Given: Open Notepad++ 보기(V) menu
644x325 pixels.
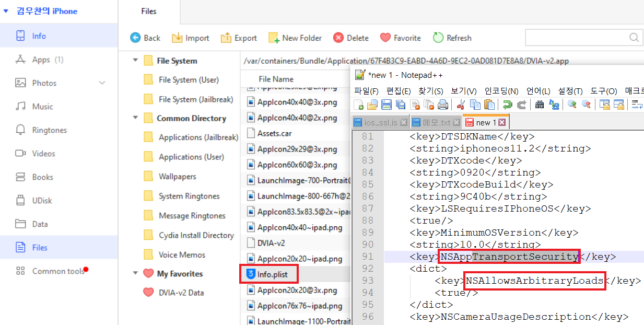Looking at the screenshot, I should (x=464, y=90).
